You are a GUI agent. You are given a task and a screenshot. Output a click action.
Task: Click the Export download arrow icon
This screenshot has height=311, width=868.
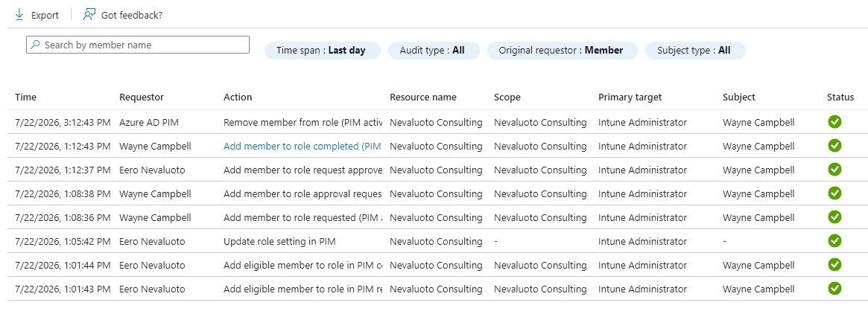pos(19,15)
